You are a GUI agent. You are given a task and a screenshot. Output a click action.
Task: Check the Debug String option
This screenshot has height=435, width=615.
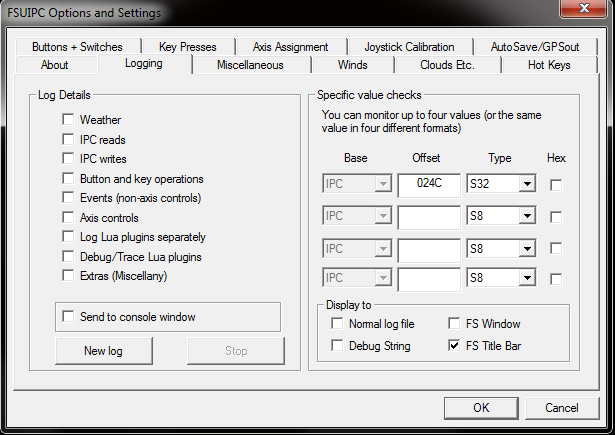click(337, 345)
